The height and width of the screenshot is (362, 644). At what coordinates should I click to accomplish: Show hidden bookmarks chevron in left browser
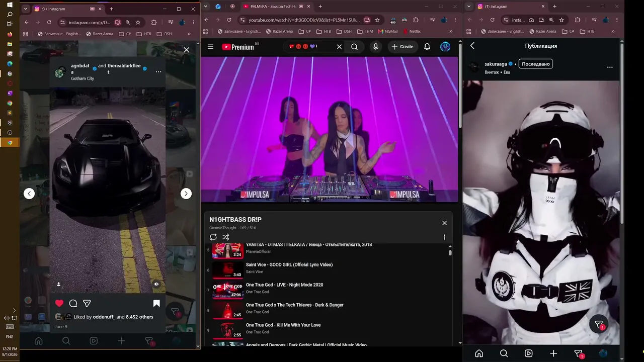(x=189, y=34)
